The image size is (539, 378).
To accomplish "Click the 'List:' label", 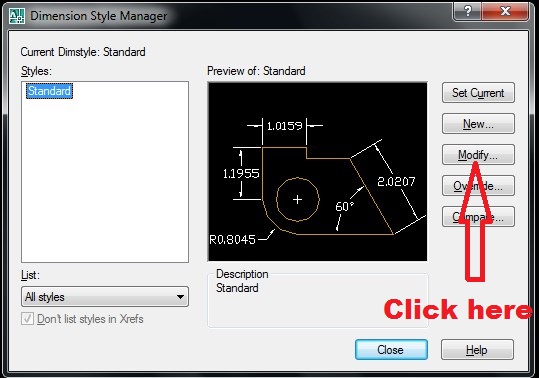I will click(30, 275).
